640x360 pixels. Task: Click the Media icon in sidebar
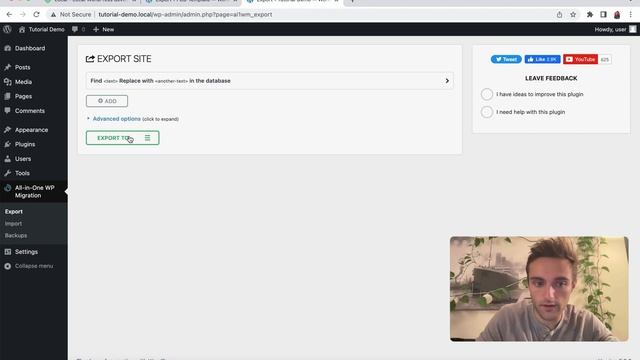click(8, 82)
